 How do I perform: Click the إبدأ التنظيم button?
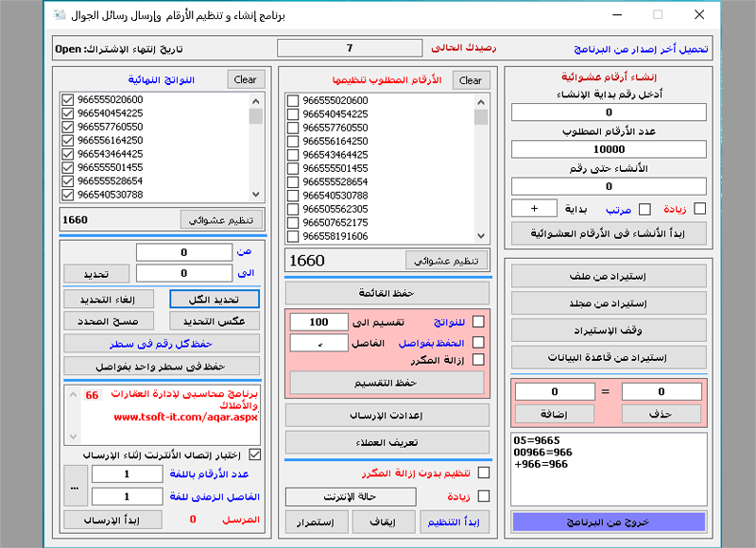(455, 522)
